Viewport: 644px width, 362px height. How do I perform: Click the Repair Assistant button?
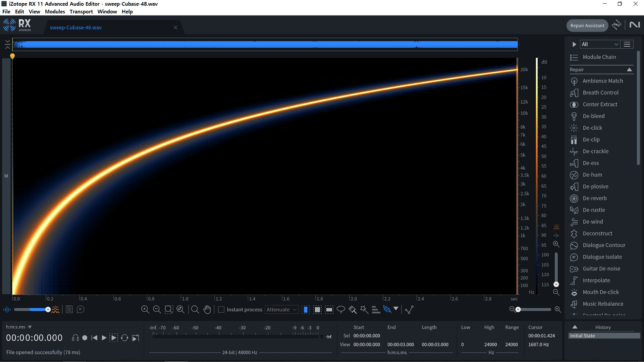click(587, 25)
